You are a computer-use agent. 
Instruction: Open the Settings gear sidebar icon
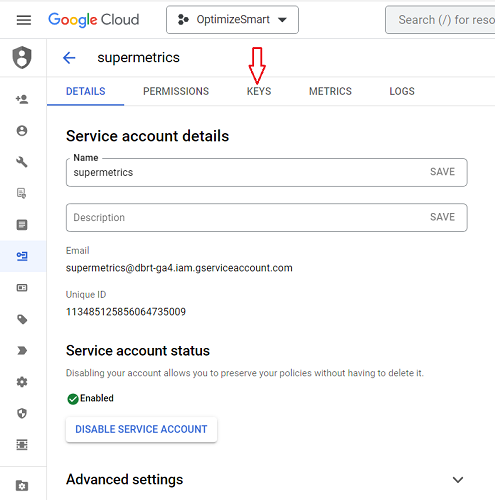click(x=22, y=382)
